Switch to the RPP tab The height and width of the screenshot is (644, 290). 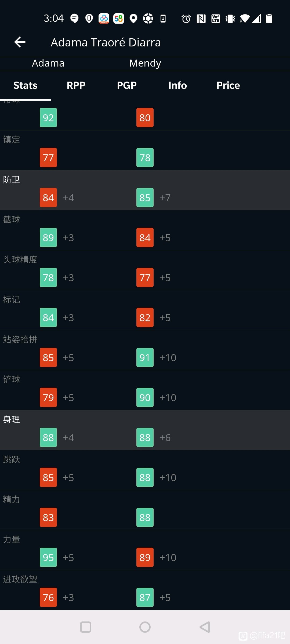click(76, 85)
